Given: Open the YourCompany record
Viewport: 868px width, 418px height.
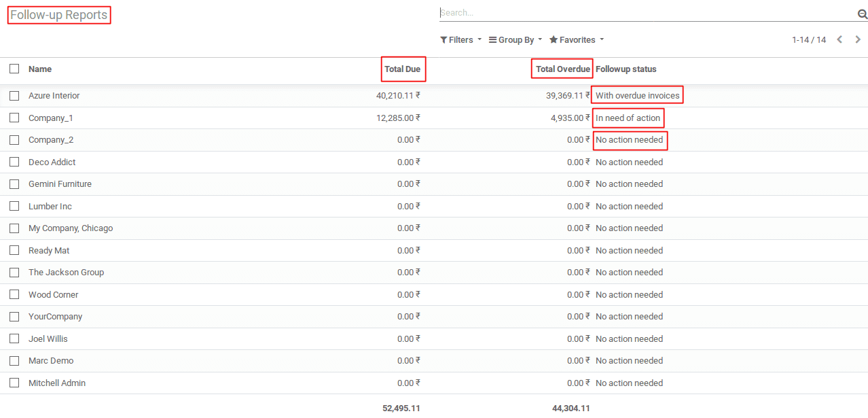Looking at the screenshot, I should click(56, 317).
